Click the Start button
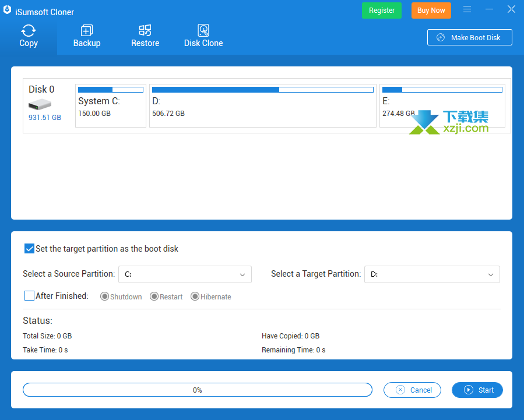The width and height of the screenshot is (524, 420). click(477, 390)
